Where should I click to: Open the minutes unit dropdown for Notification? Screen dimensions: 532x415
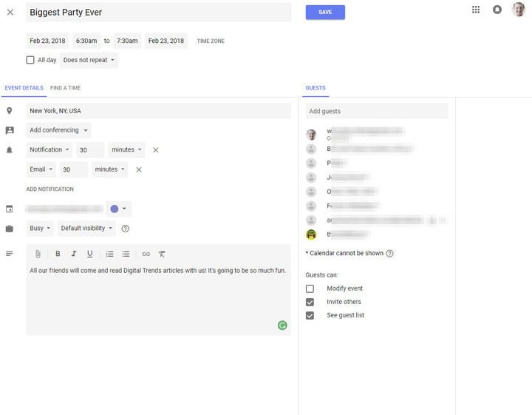[x=126, y=149]
